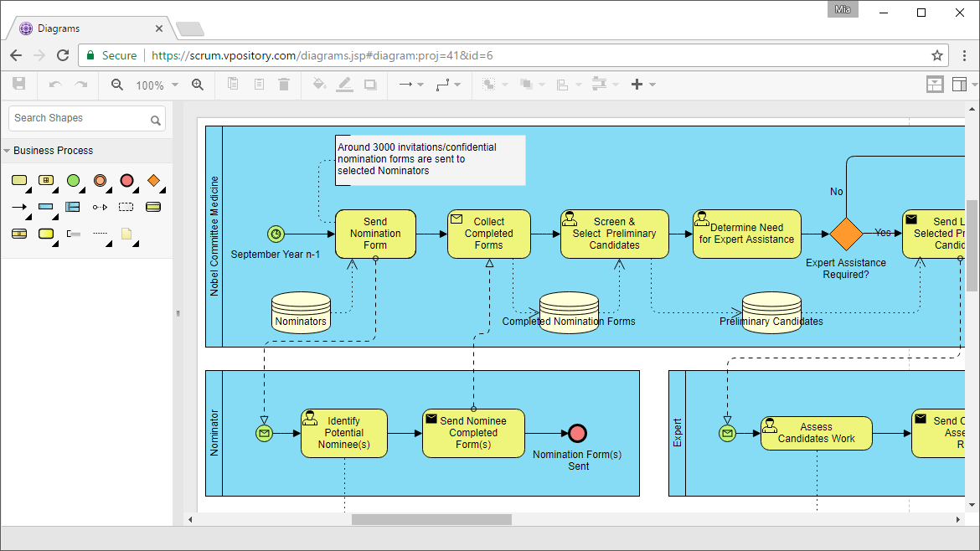Screen dimensions: 980x551
Task: Select the dotted Association line shape
Action: coord(100,233)
